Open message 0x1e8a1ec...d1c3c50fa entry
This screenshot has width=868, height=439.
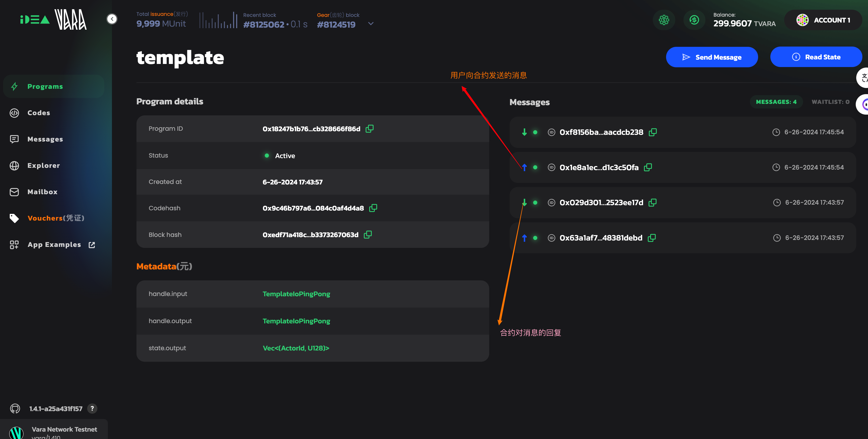tap(683, 168)
